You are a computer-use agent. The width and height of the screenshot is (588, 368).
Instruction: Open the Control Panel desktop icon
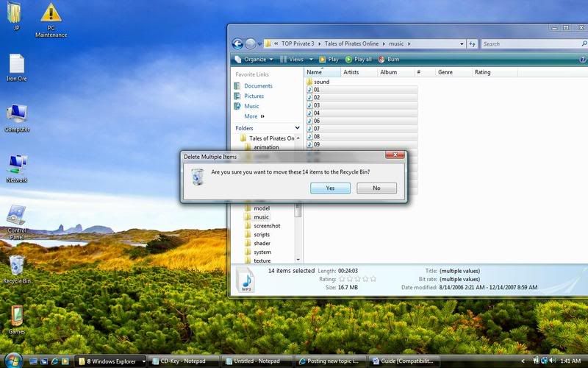[17, 218]
